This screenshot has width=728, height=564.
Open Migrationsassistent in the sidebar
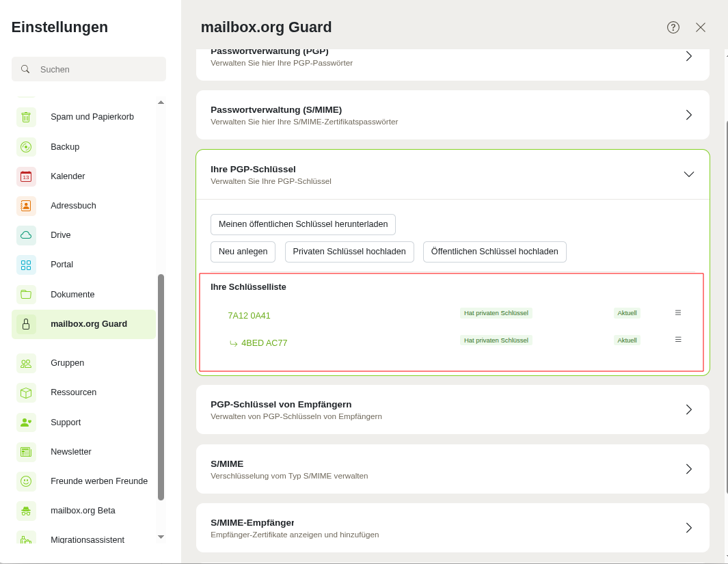point(83,539)
